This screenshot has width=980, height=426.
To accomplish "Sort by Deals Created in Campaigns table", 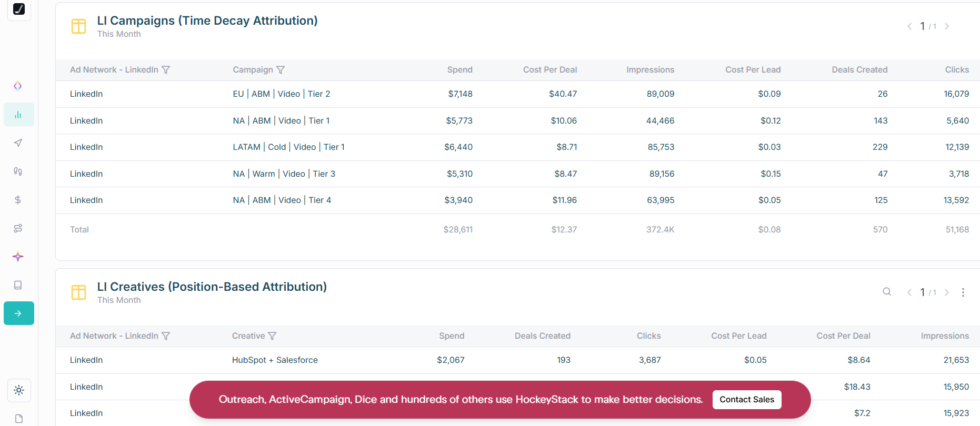I will (x=859, y=69).
